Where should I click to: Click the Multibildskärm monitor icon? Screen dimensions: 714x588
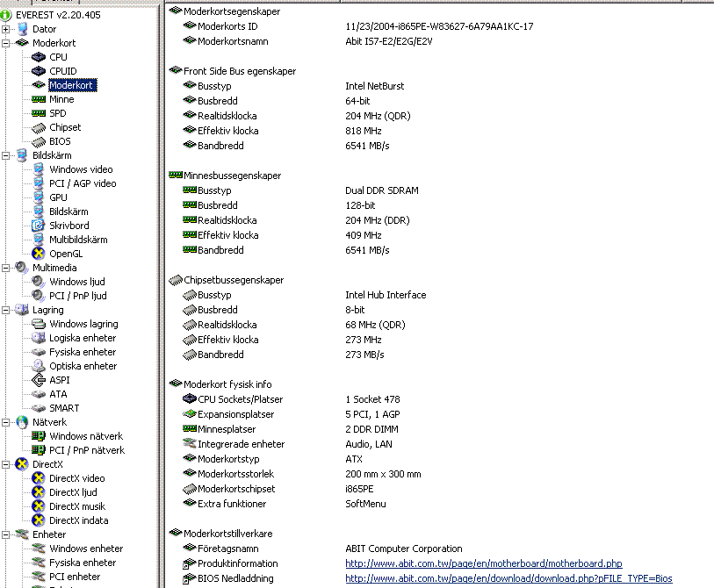(39, 240)
